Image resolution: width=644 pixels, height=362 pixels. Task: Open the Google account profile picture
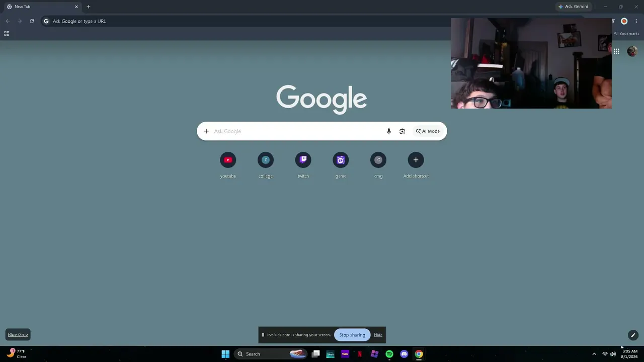coord(632,51)
